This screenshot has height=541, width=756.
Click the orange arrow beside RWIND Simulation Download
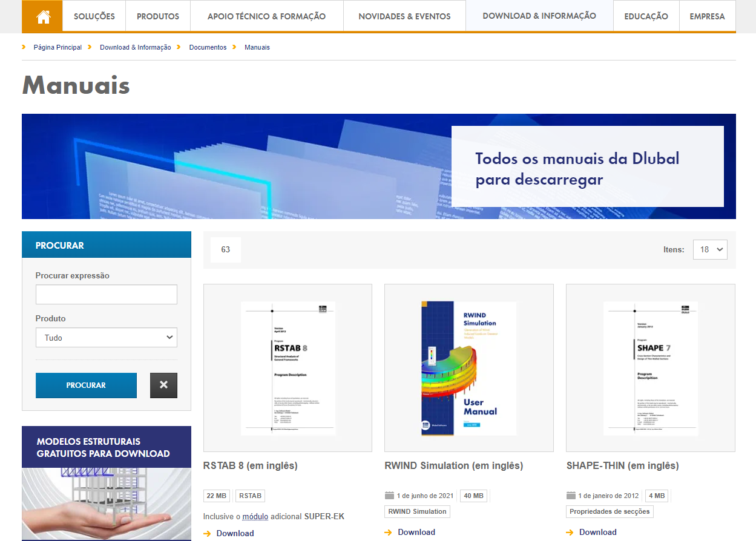click(x=387, y=532)
